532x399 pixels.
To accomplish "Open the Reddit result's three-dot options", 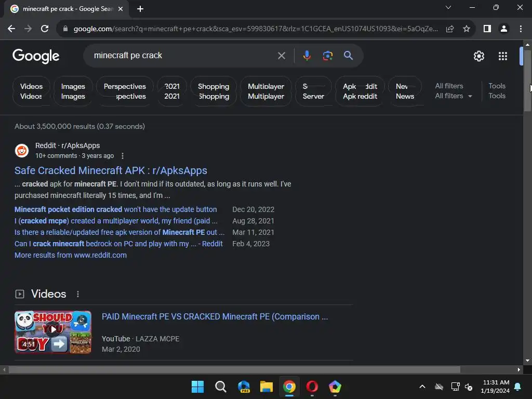I will point(123,156).
